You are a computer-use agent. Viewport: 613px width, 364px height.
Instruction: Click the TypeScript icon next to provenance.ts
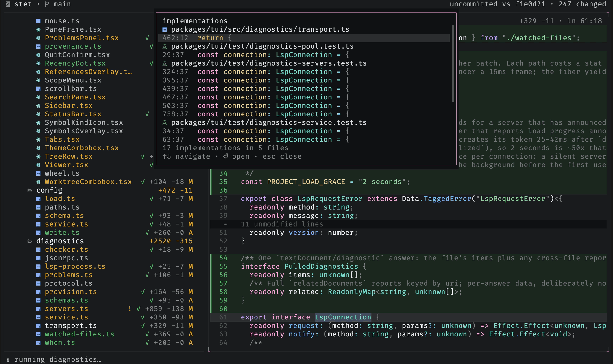pyautogui.click(x=39, y=47)
